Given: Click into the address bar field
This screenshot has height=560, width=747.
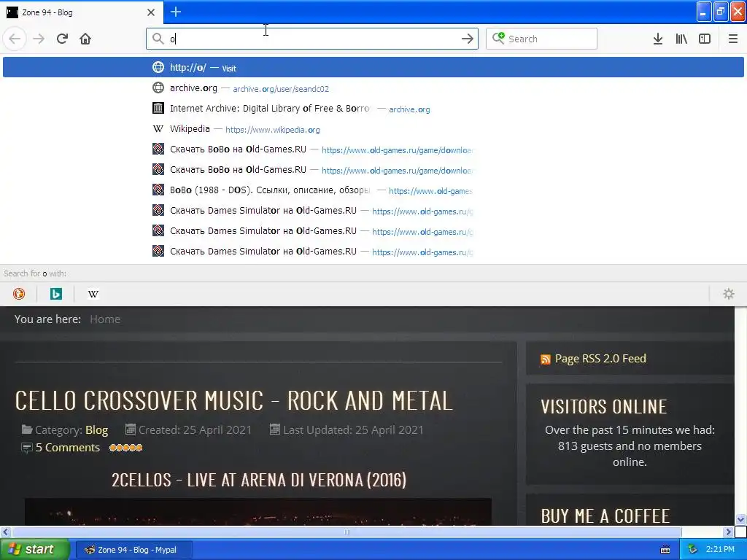Looking at the screenshot, I should pos(312,39).
